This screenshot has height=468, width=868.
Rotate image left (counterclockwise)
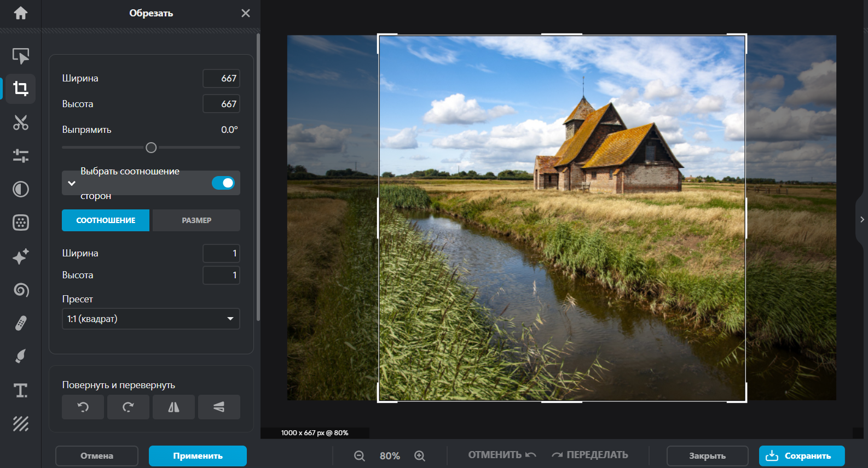[83, 407]
